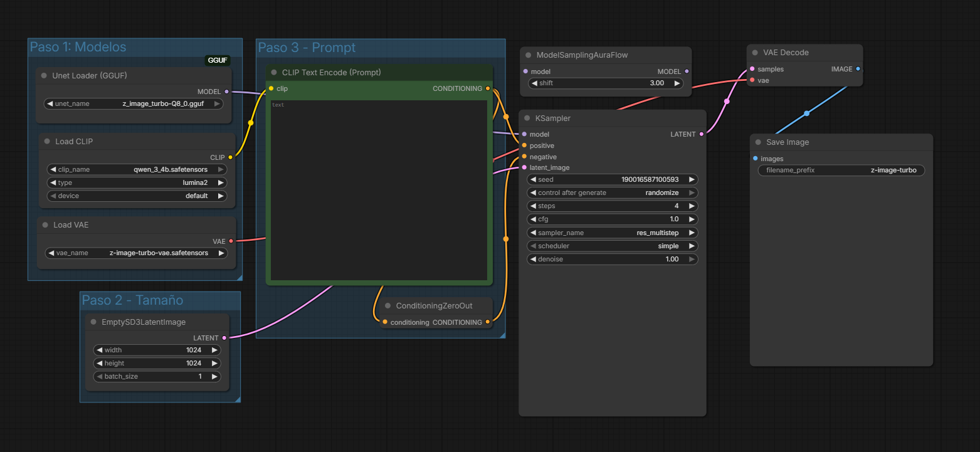
Task: Collapse the ConditioningZeroOut node
Action: coord(388,305)
